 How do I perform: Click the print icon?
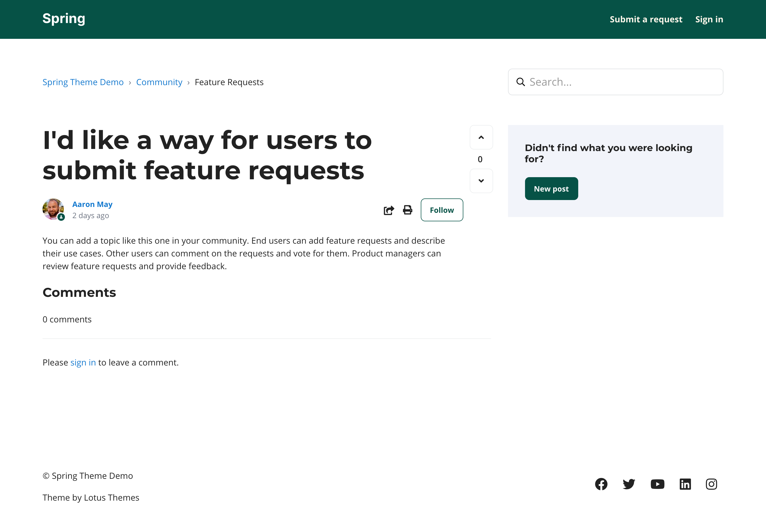(x=407, y=210)
